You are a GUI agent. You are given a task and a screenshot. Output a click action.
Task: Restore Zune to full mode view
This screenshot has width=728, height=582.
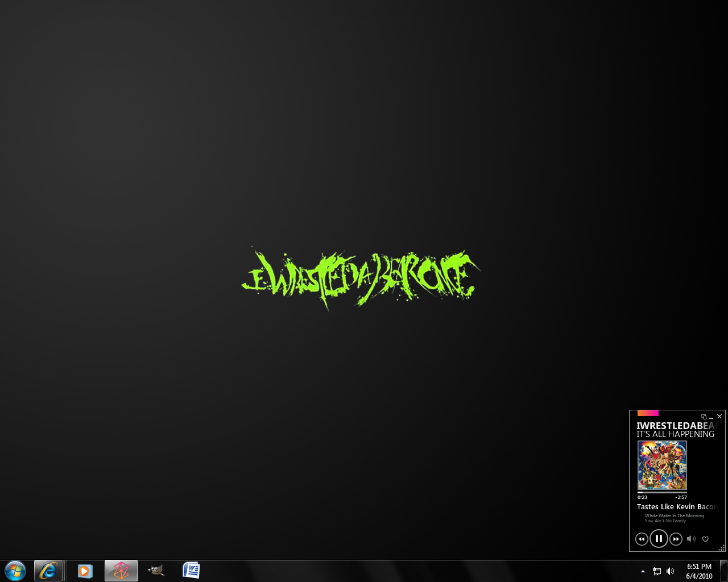tap(704, 417)
